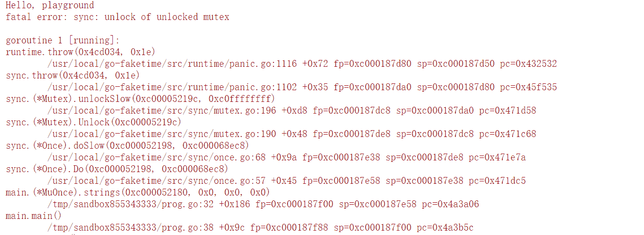644x235 pixels.
Task: Click the sync.(*Mutex).Unlock frame line
Action: click(93, 122)
